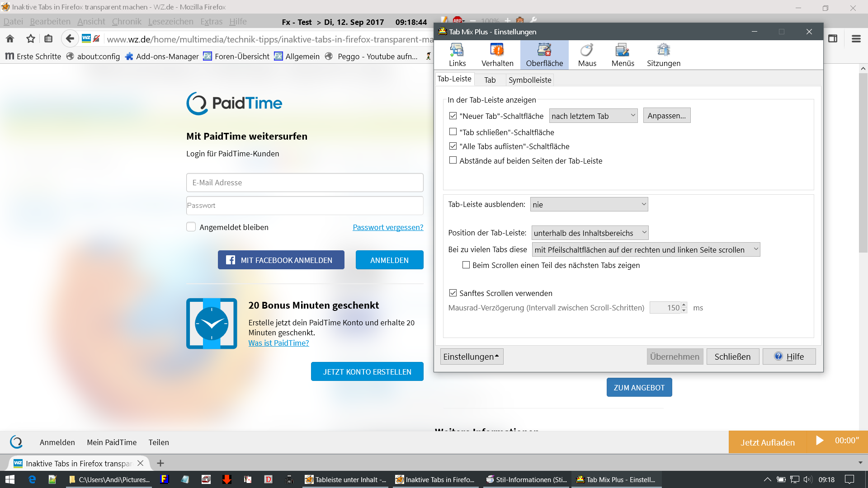Viewport: 868px width, 488px height.
Task: Click the E-Mail Adresse input field
Action: 305,183
